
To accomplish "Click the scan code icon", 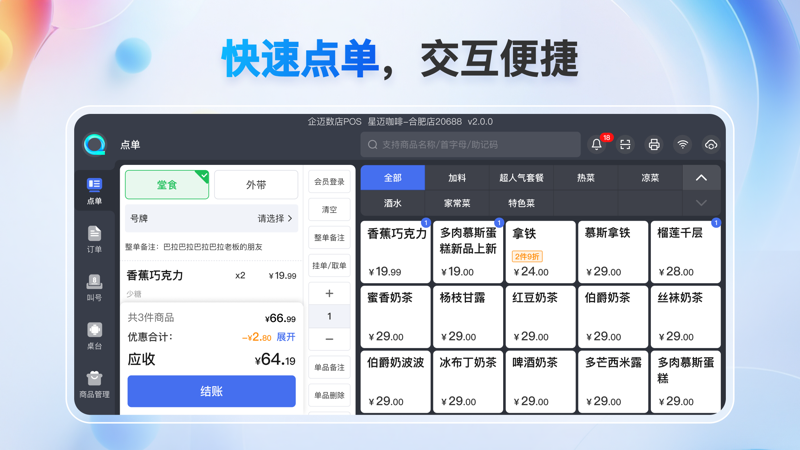I will tap(625, 145).
